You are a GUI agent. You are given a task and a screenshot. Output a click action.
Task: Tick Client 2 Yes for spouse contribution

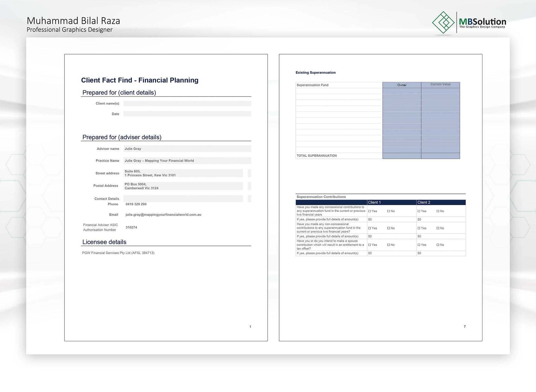click(419, 245)
